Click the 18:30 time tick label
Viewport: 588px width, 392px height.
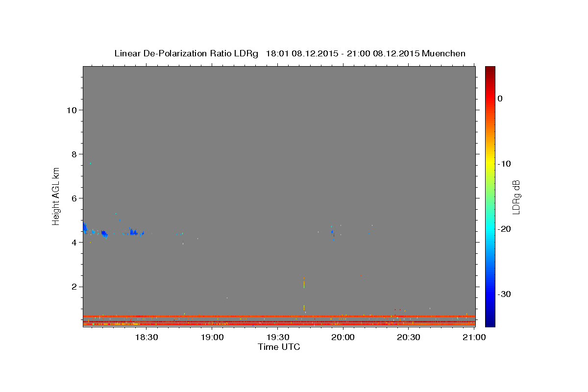click(x=147, y=337)
